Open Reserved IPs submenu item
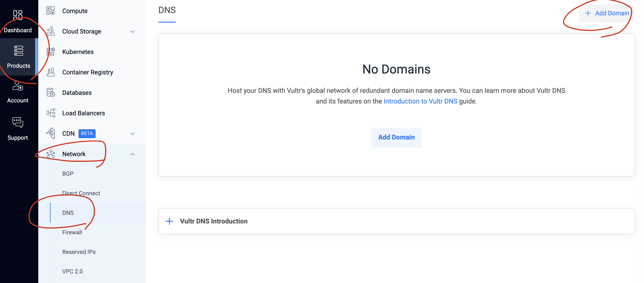 coord(79,252)
